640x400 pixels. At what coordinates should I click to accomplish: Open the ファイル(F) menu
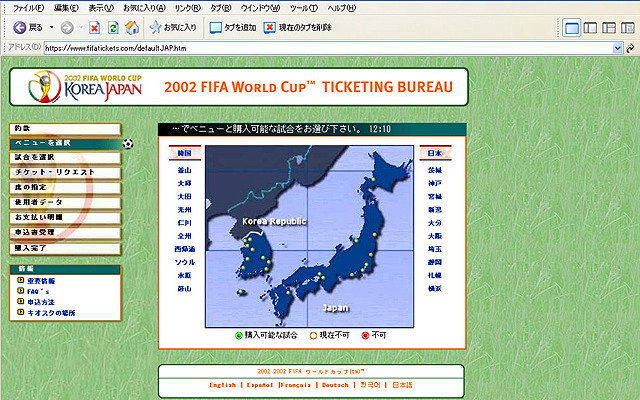point(28,8)
